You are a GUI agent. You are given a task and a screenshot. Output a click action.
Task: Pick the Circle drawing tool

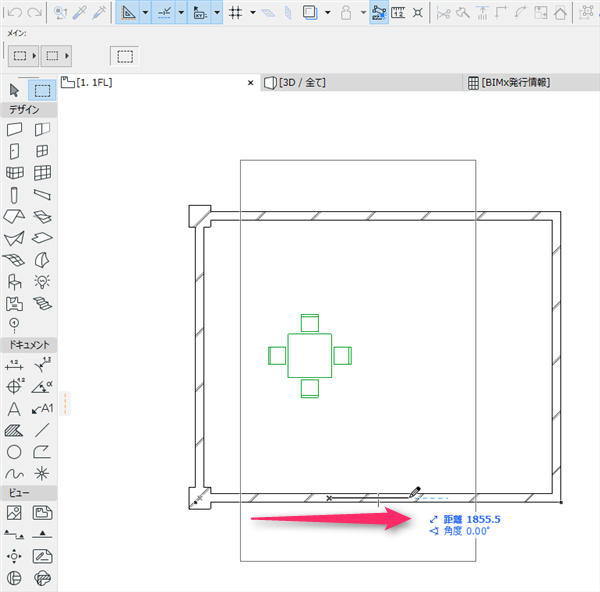(x=14, y=452)
